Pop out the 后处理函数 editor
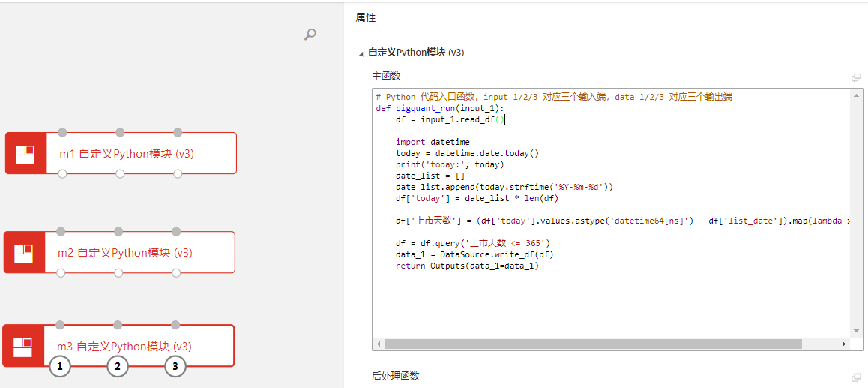 point(856,377)
